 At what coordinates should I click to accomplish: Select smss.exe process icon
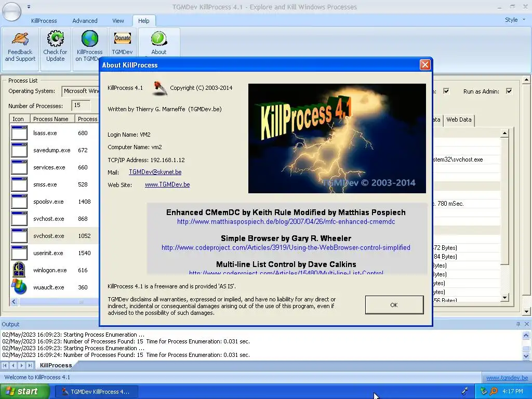coord(19,184)
